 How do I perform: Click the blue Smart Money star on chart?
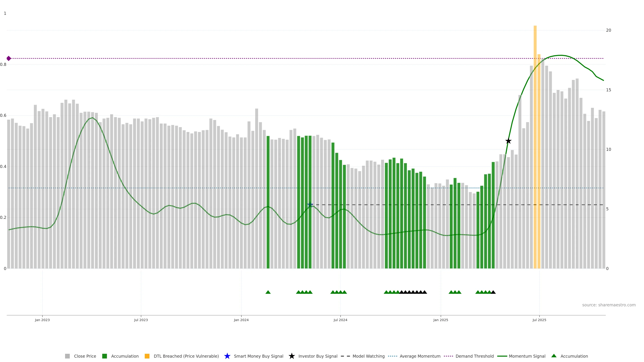(x=310, y=204)
